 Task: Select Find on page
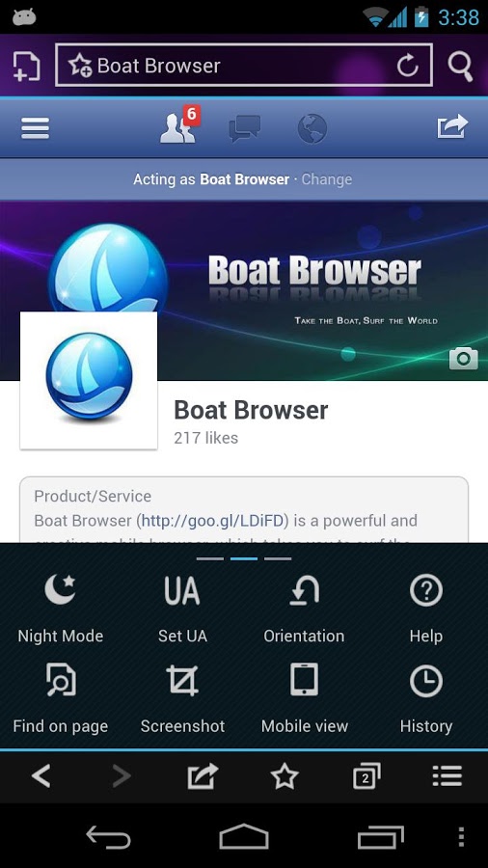coord(61,698)
